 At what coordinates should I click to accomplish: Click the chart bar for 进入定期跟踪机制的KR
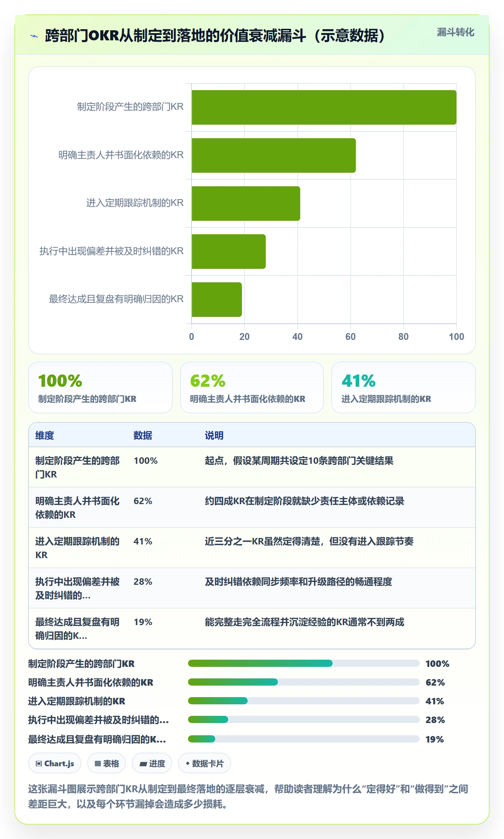pos(246,203)
